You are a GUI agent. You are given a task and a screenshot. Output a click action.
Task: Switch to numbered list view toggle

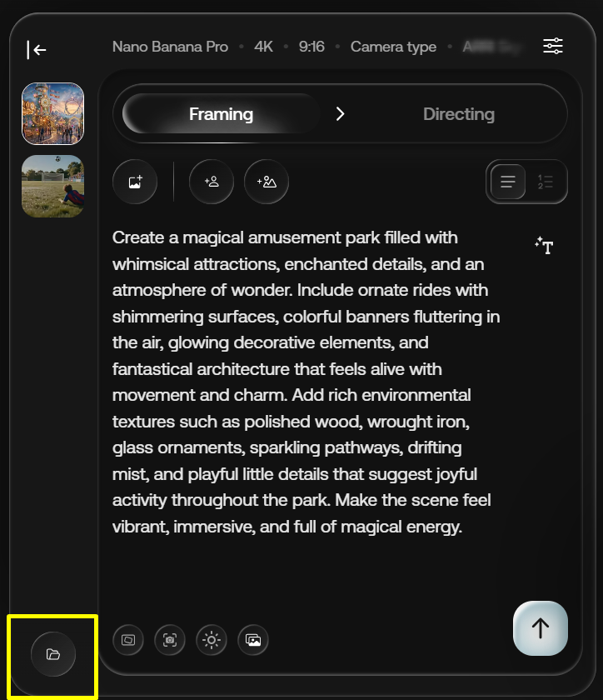[x=546, y=182]
